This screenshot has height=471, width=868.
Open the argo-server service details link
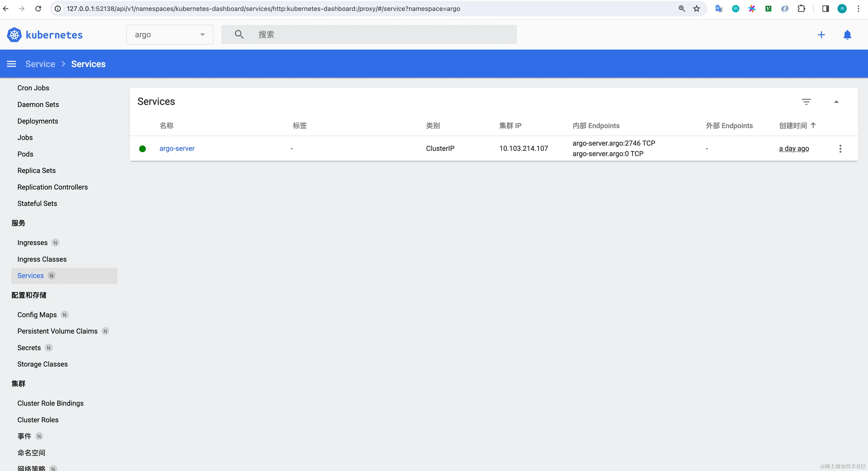pyautogui.click(x=177, y=148)
